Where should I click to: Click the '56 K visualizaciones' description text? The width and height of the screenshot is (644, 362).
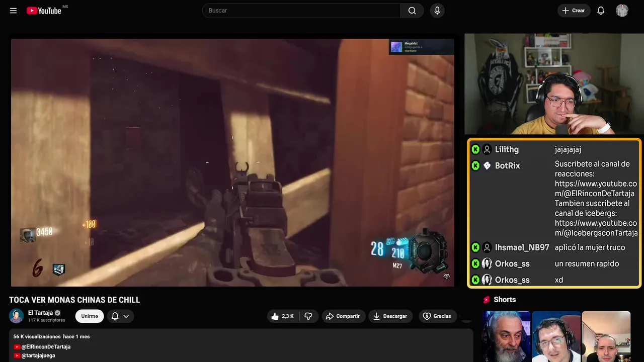37,336
